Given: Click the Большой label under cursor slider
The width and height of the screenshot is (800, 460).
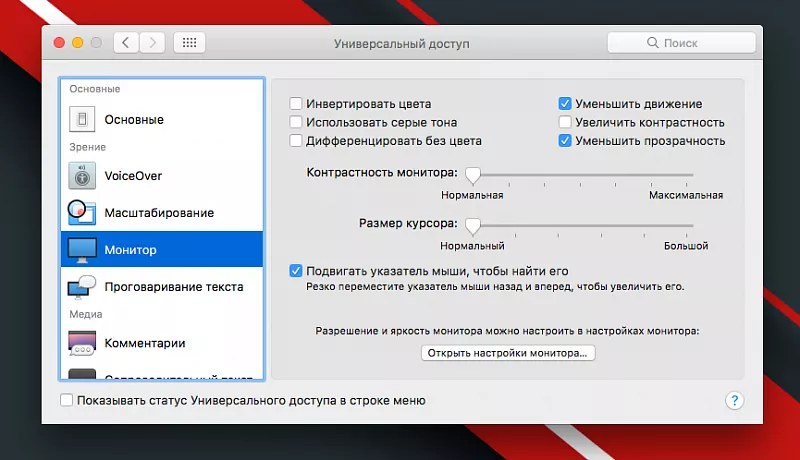Looking at the screenshot, I should pos(686,246).
